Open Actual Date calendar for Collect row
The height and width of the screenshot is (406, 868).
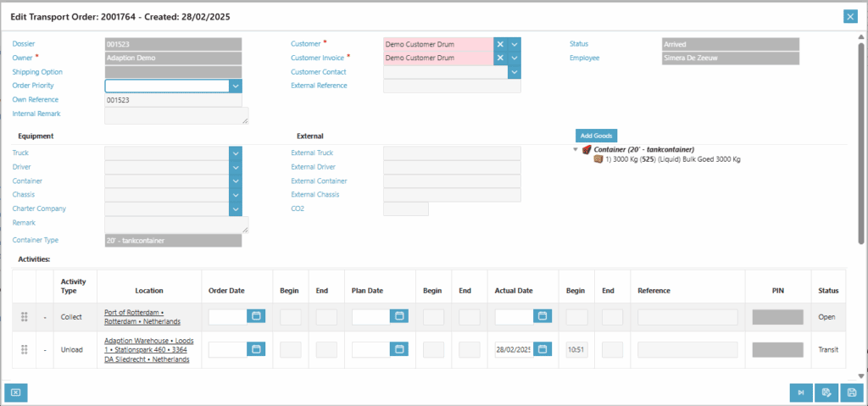click(x=542, y=316)
